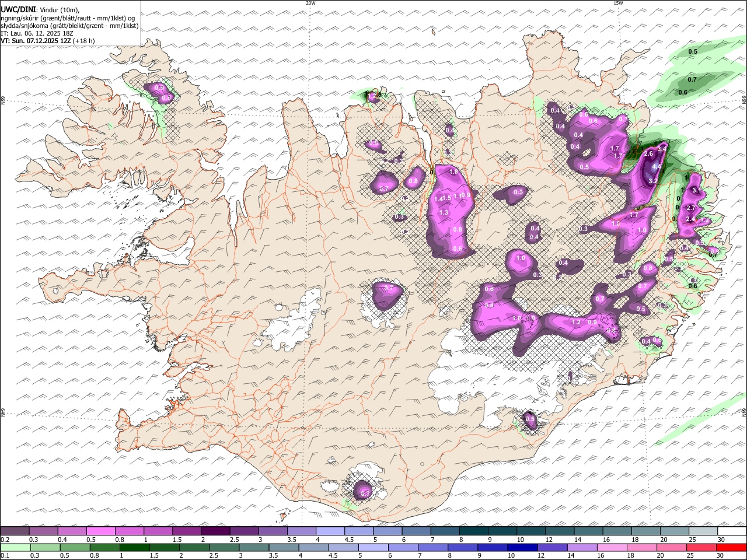Viewport: 747px width, 560px height.
Task: Click the pale grey swatch between 25 and 30 on the top scale
Action: pyautogui.click(x=703, y=531)
